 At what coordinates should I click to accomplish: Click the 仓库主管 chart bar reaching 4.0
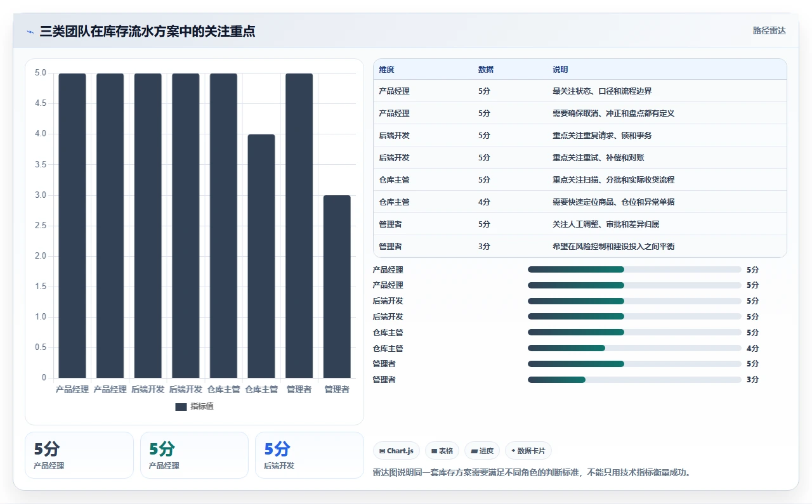[x=261, y=256]
